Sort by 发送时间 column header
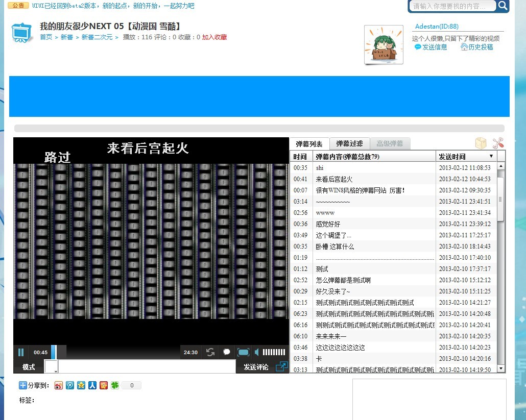The image size is (526, 420). pyautogui.click(x=466, y=157)
